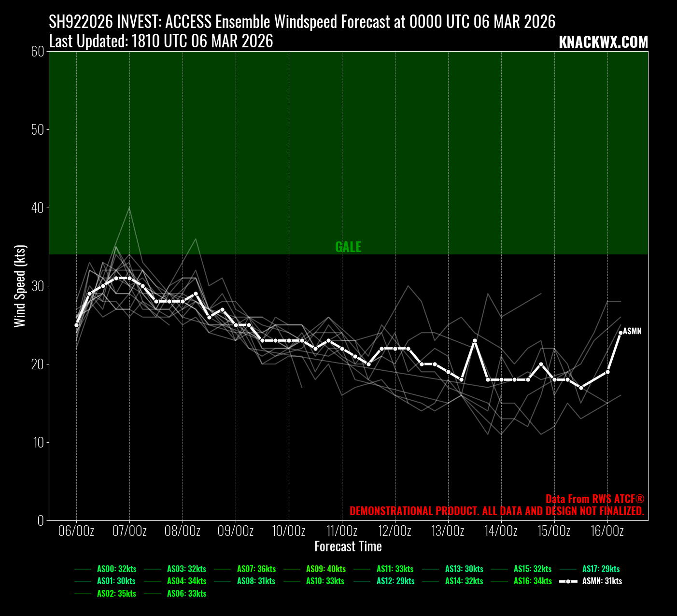Click the 07/00z tick on time axis
Viewport: 677px width, 616px height.
129,531
